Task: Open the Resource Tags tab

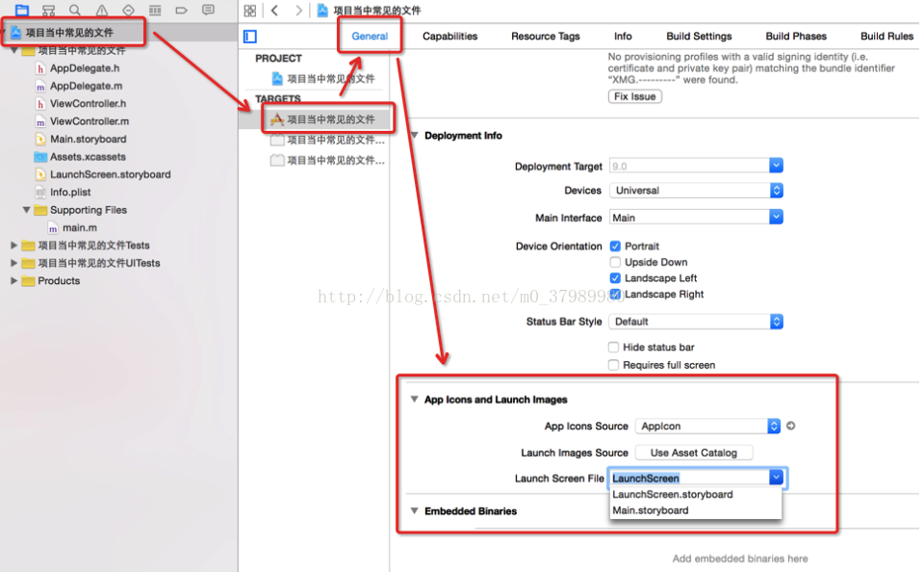Action: [545, 36]
